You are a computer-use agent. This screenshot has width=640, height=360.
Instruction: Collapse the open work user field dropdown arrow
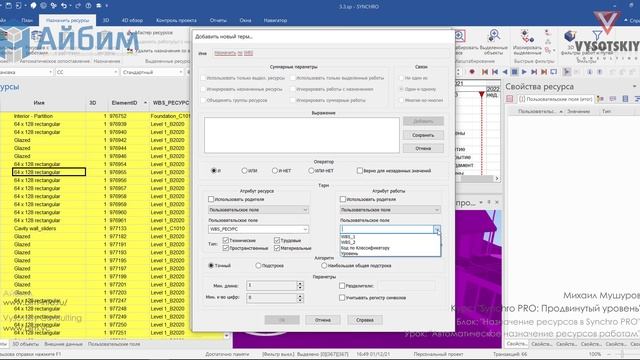pyautogui.click(x=437, y=230)
